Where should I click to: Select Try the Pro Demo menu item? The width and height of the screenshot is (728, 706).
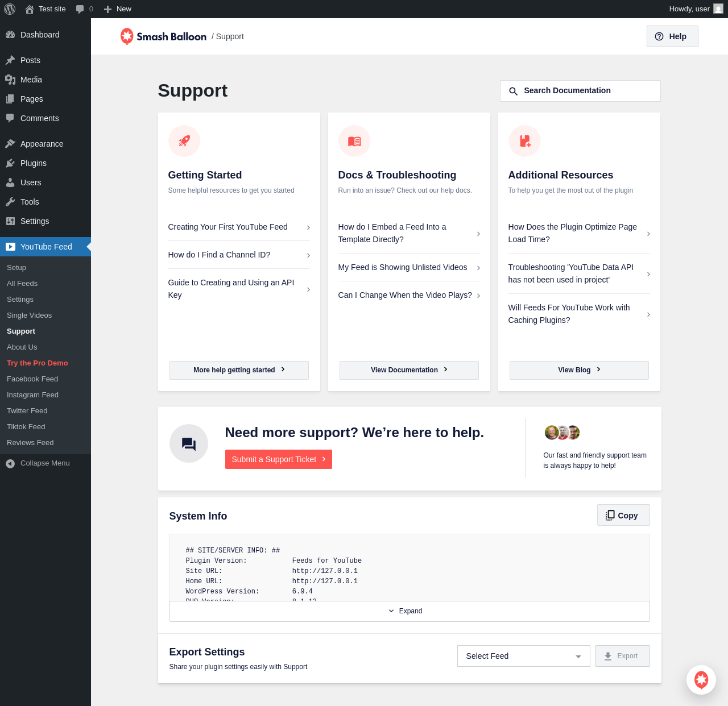click(x=38, y=363)
